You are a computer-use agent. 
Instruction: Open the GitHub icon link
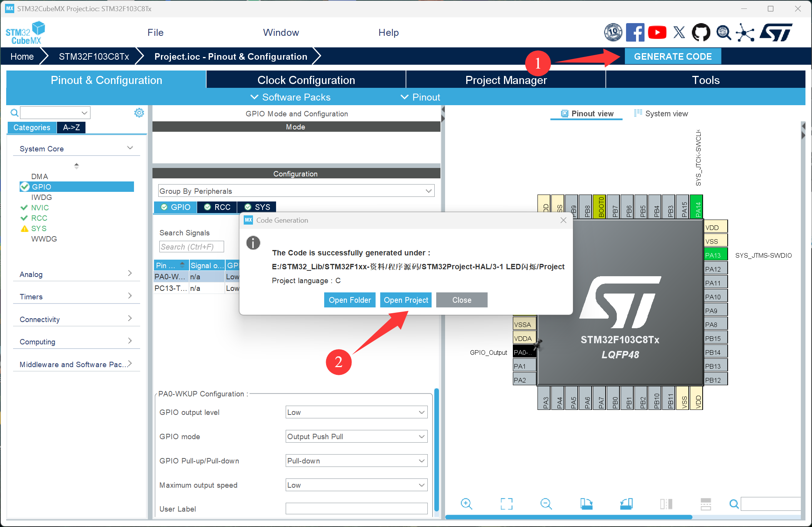pyautogui.click(x=701, y=32)
